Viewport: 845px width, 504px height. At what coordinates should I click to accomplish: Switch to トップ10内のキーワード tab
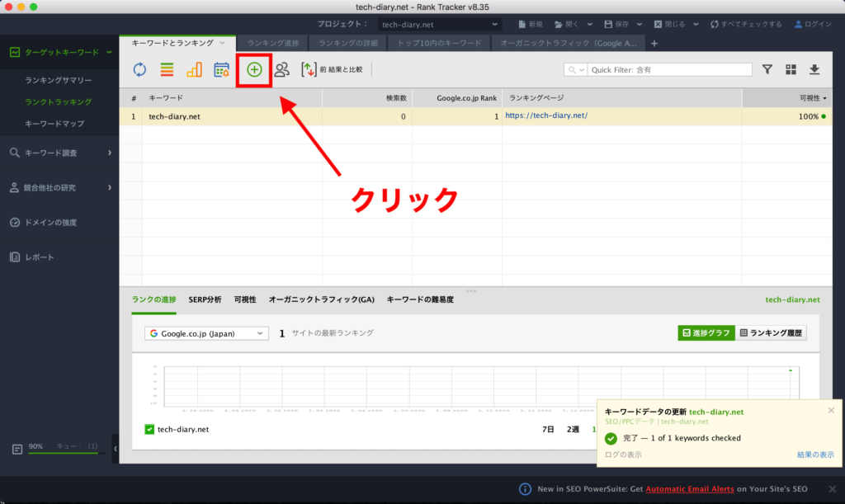point(439,43)
